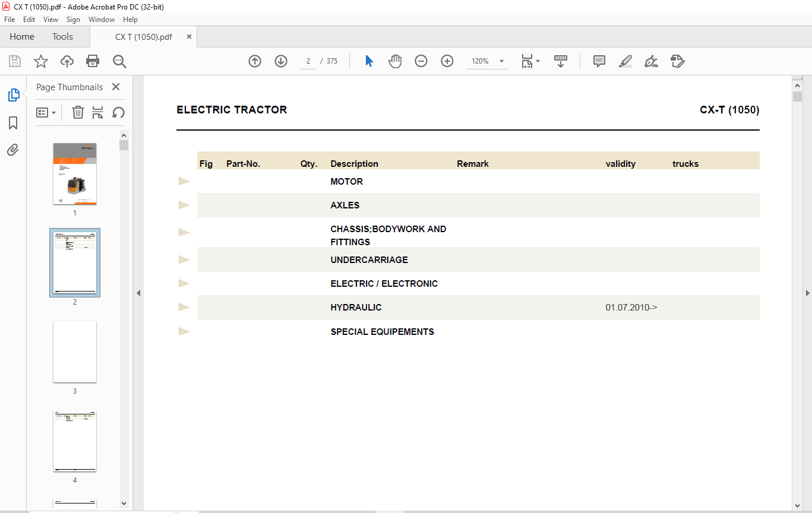
Task: Open the sign document pen tool
Action: pyautogui.click(x=651, y=61)
